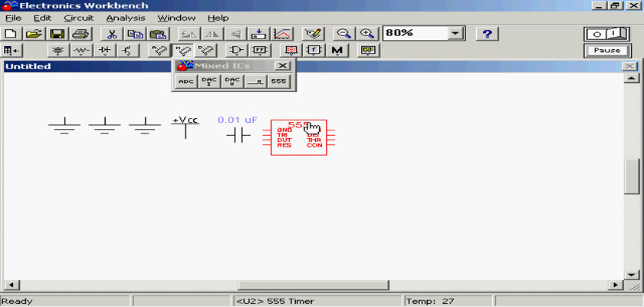Click the scroll left arrow
Image resolution: width=644 pixels, height=307 pixels.
coord(11,285)
